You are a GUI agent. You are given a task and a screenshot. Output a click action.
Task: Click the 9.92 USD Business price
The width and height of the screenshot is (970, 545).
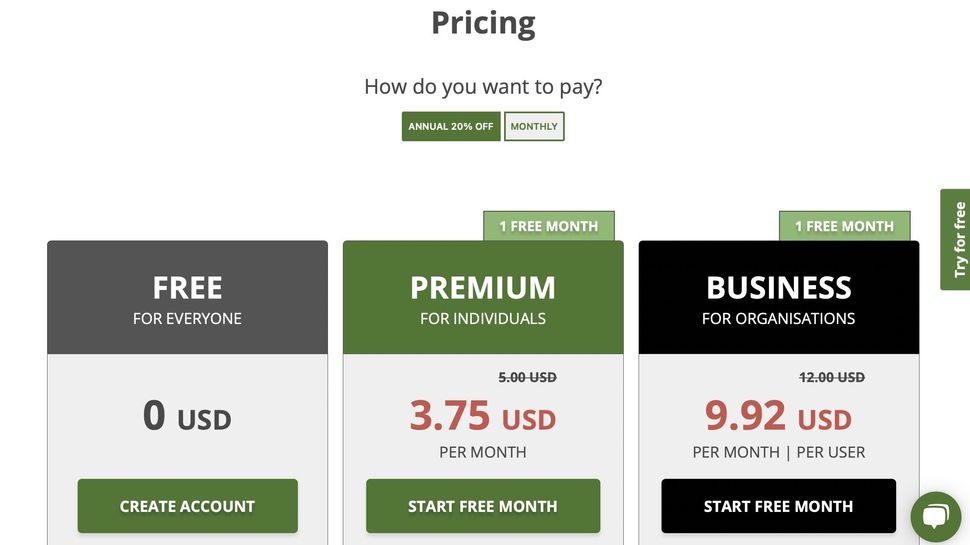point(779,416)
